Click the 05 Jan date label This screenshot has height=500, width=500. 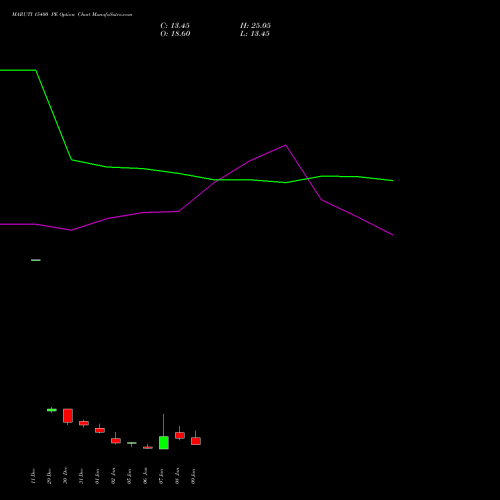(x=129, y=476)
